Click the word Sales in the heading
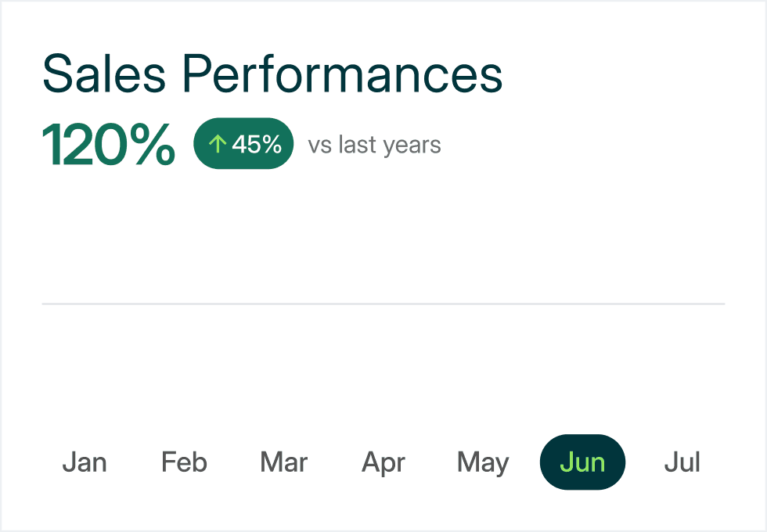The width and height of the screenshot is (767, 532). click(104, 74)
